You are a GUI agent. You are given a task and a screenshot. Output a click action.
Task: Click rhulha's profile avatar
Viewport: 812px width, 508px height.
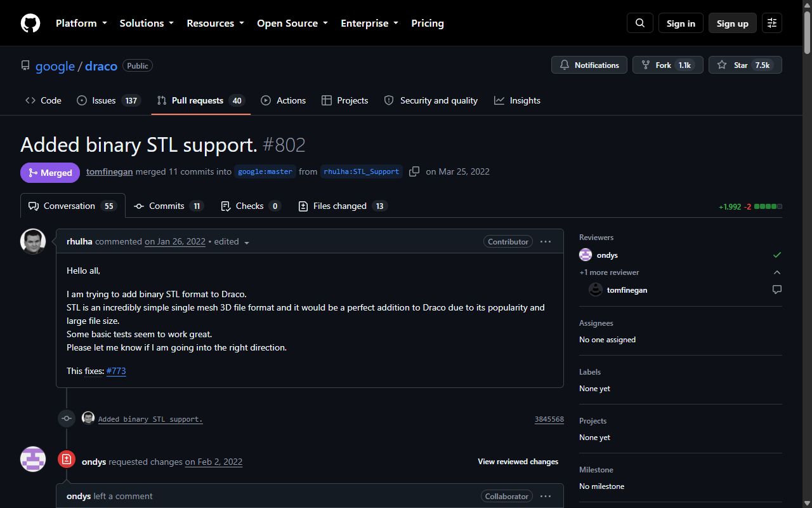pyautogui.click(x=33, y=241)
